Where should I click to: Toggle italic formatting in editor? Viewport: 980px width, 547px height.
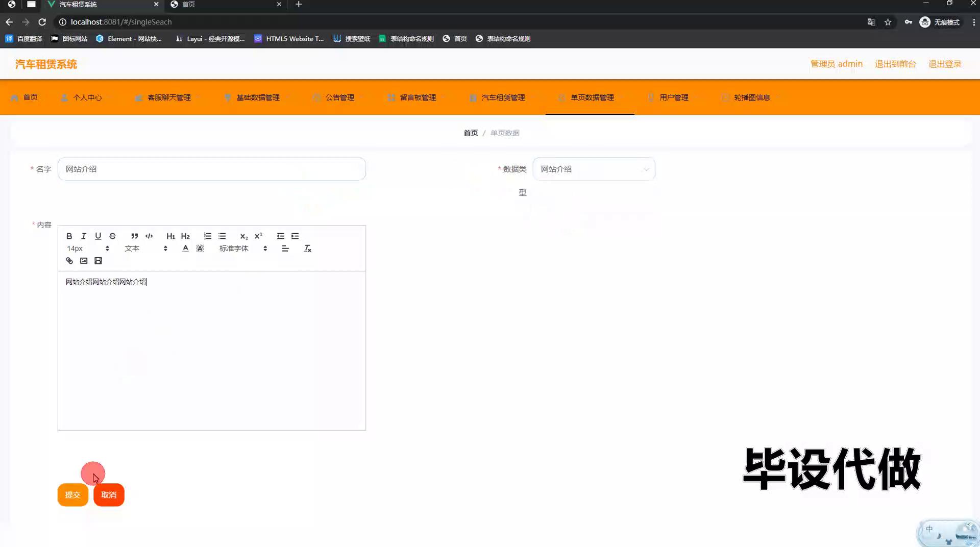pos(84,236)
